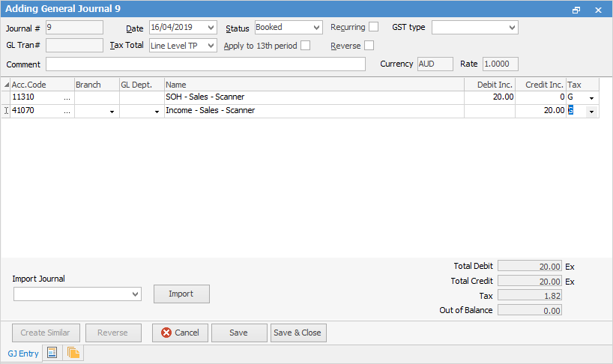Click the ellipsis lookup for account 41070
Screen dimensions: 613x364
(67, 111)
